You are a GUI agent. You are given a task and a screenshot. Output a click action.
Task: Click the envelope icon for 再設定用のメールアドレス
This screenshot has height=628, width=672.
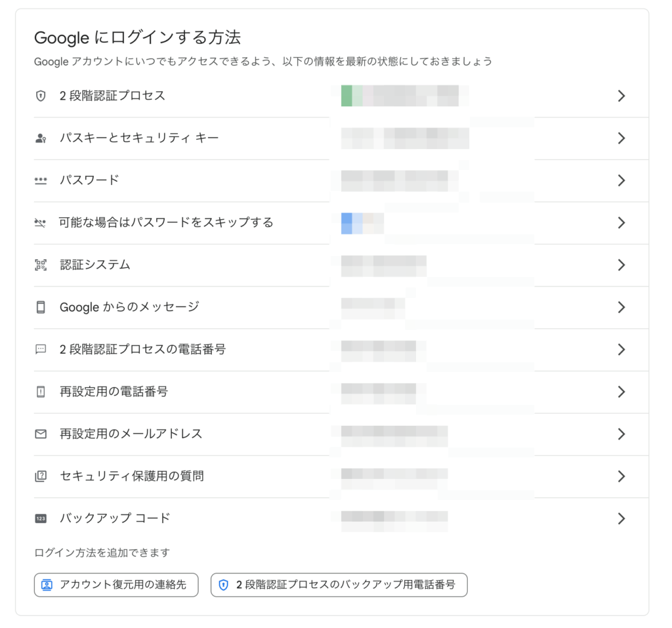[41, 434]
